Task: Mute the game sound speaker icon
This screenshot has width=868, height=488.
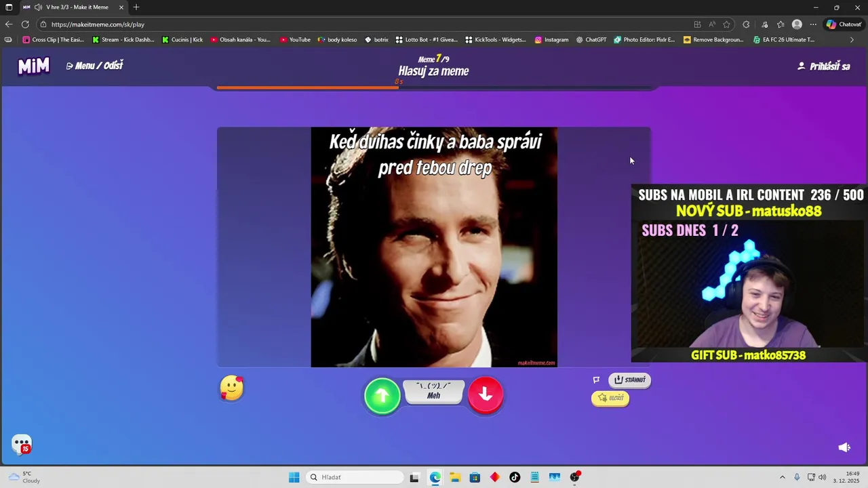Action: (844, 447)
